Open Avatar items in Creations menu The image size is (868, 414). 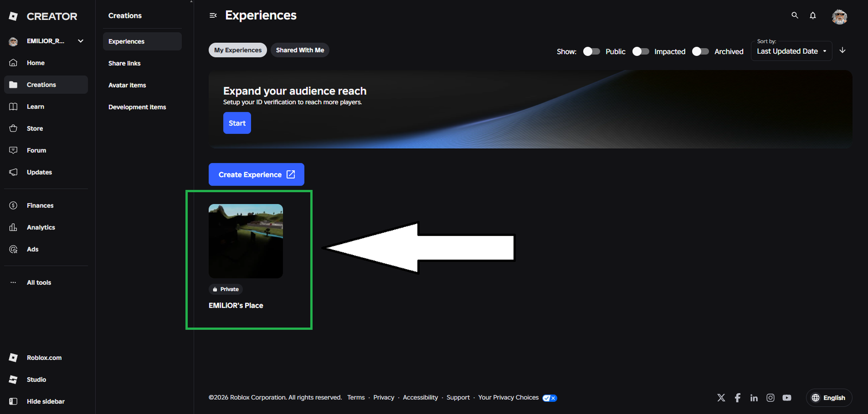tap(127, 85)
